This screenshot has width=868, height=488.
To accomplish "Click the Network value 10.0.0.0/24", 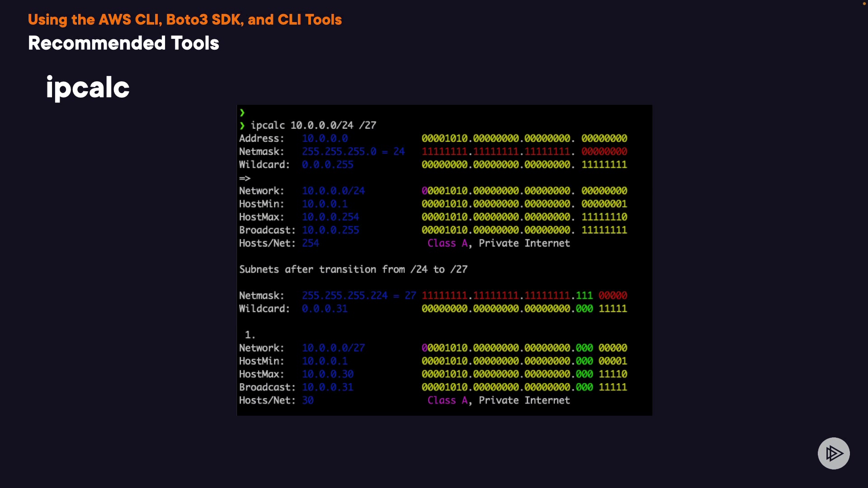I will (333, 191).
